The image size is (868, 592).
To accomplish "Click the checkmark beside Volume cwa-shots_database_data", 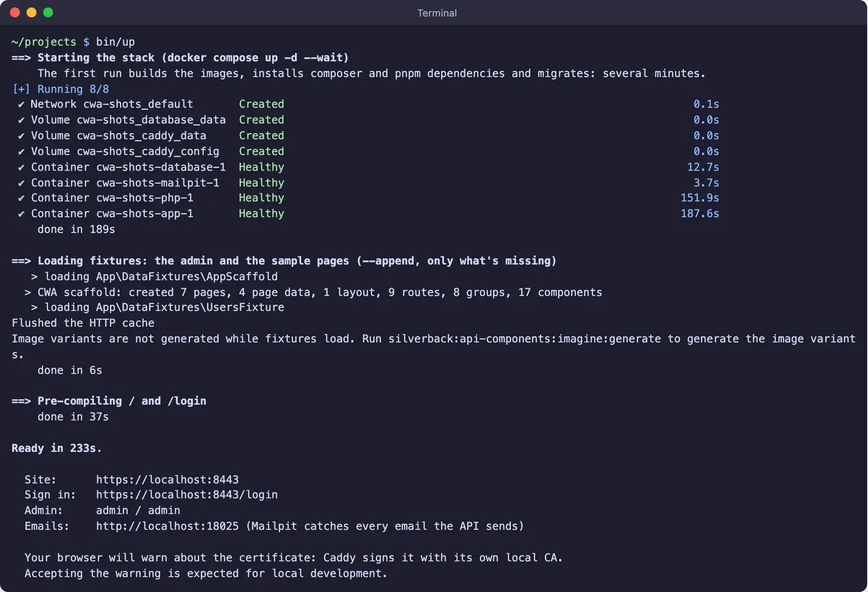I will coord(21,120).
